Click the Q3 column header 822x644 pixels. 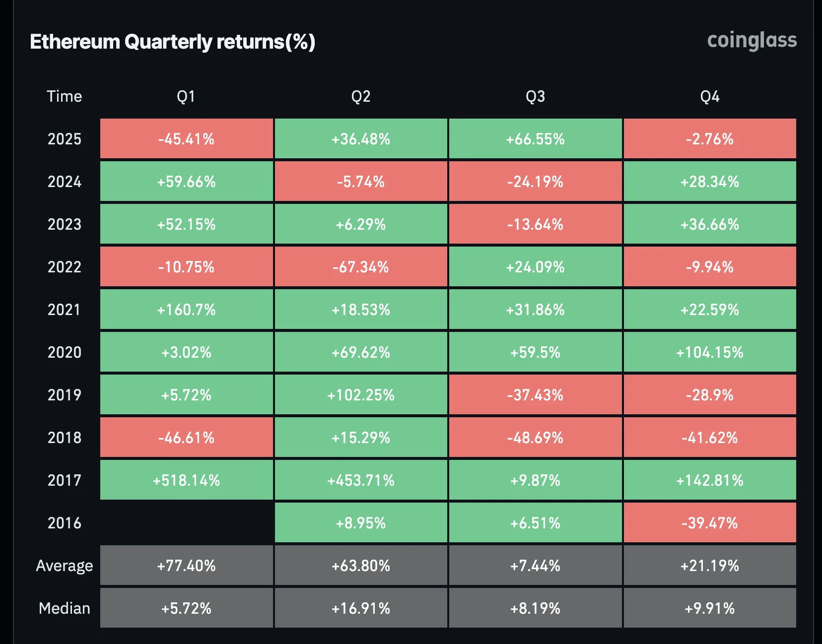coord(535,96)
